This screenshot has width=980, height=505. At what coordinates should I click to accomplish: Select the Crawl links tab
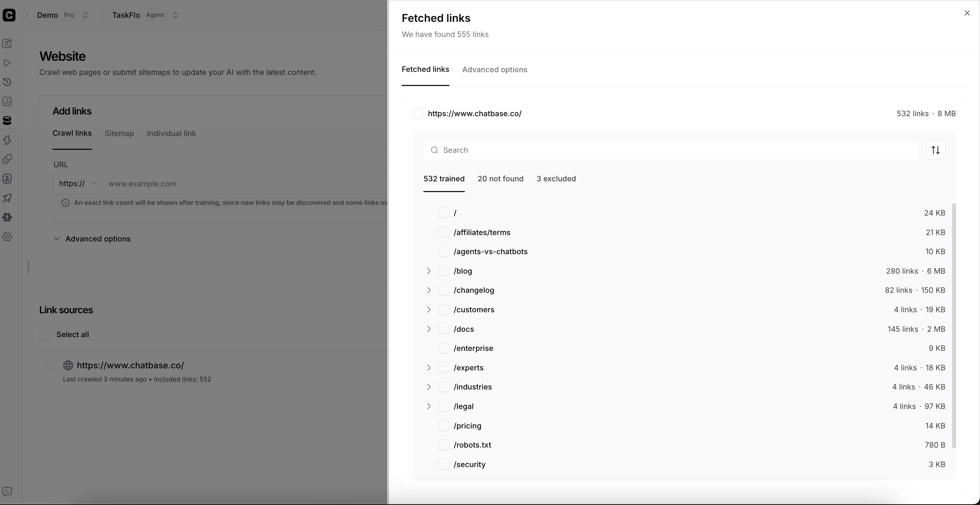[72, 133]
